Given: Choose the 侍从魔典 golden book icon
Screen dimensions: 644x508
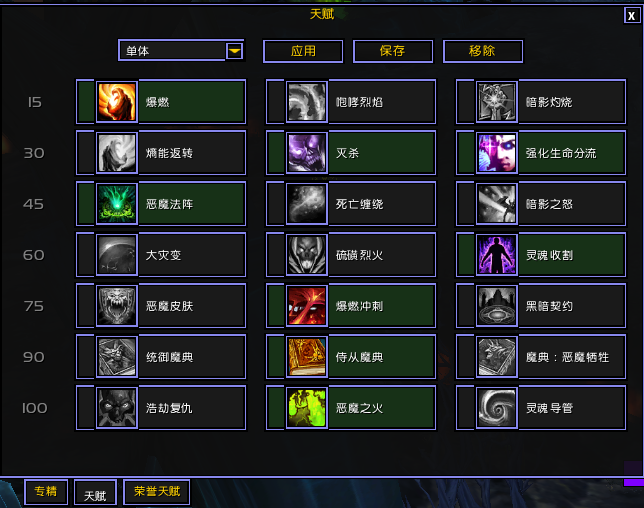Looking at the screenshot, I should (307, 356).
